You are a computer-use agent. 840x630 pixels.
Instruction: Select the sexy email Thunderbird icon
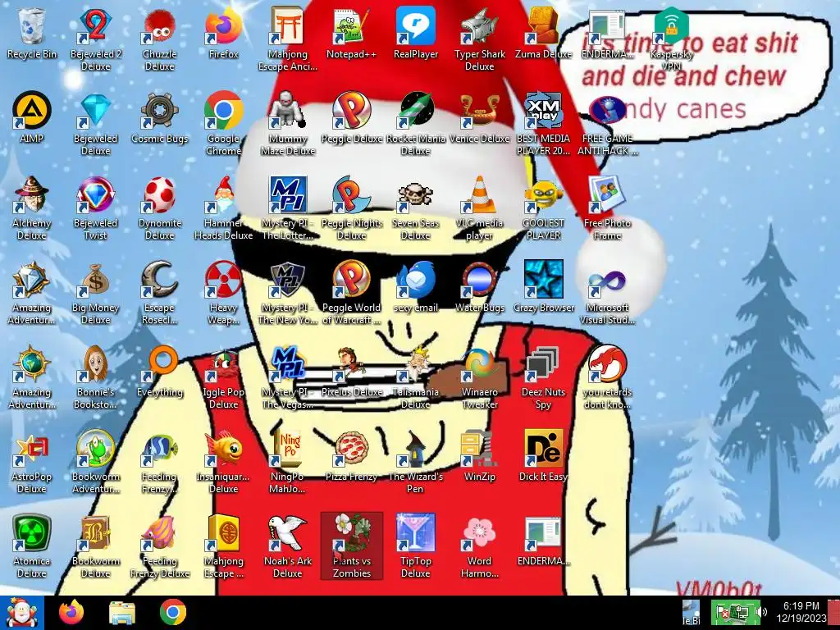pos(416,280)
